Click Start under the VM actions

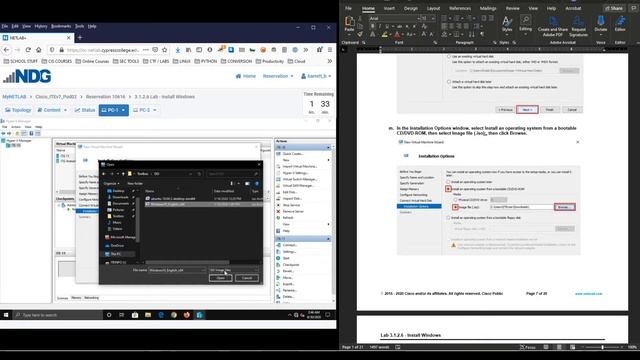[x=286, y=258]
